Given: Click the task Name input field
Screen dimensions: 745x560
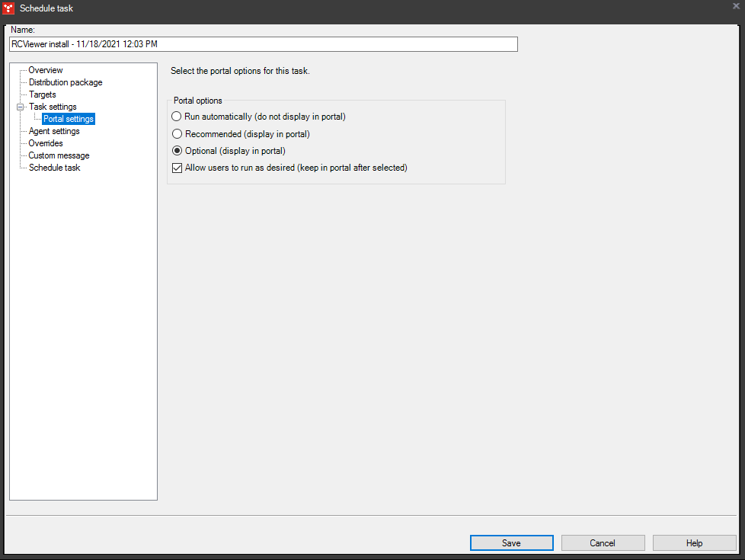Looking at the screenshot, I should click(x=262, y=43).
